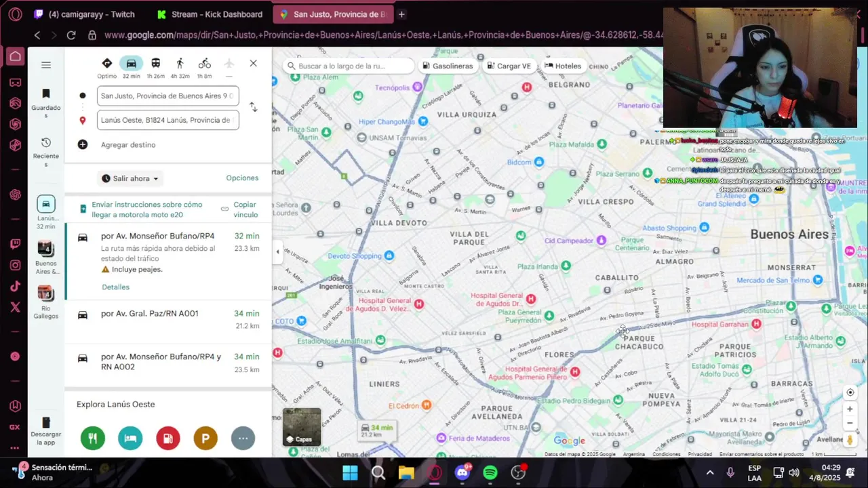Open Privacidad footer link
This screenshot has height=488, width=868.
coord(700,454)
